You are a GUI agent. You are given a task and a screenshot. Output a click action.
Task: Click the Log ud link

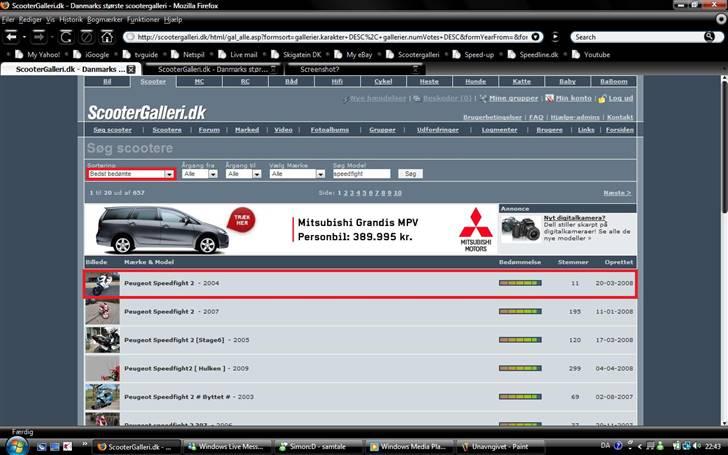[x=621, y=98]
